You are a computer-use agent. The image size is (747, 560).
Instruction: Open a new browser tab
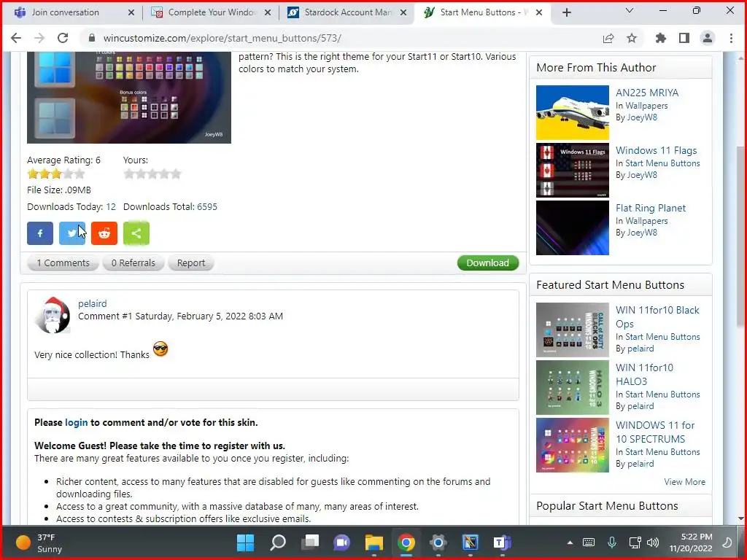[x=566, y=12]
